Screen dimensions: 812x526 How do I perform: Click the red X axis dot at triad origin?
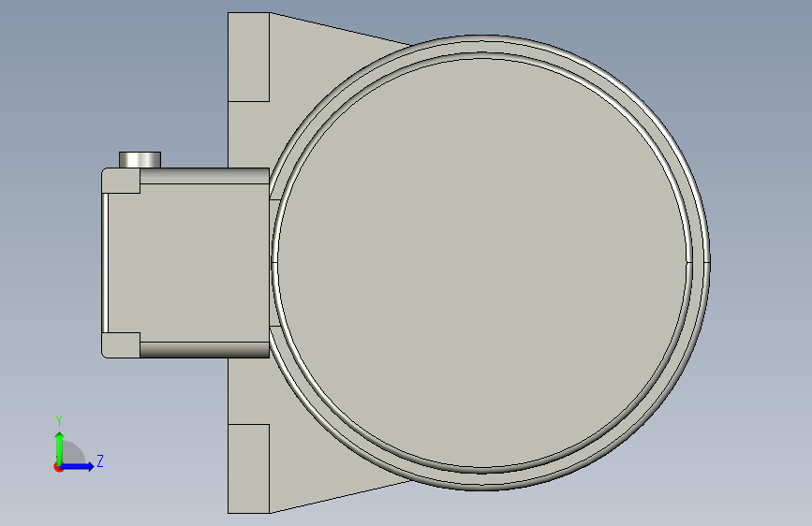tap(58, 468)
